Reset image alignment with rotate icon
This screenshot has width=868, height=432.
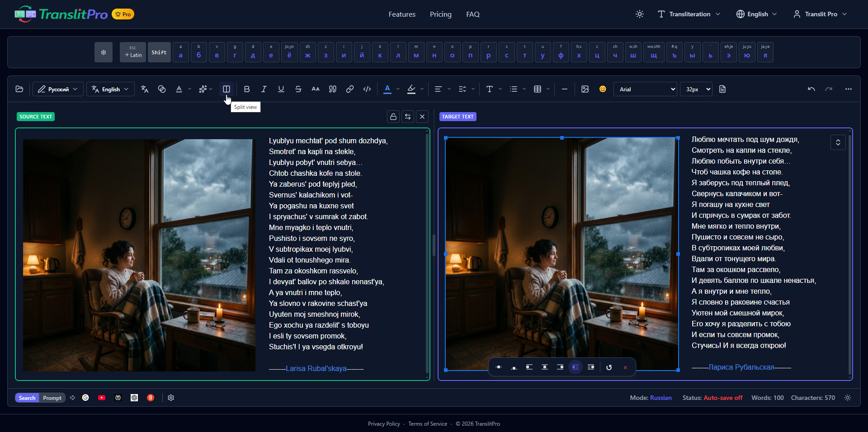[609, 367]
